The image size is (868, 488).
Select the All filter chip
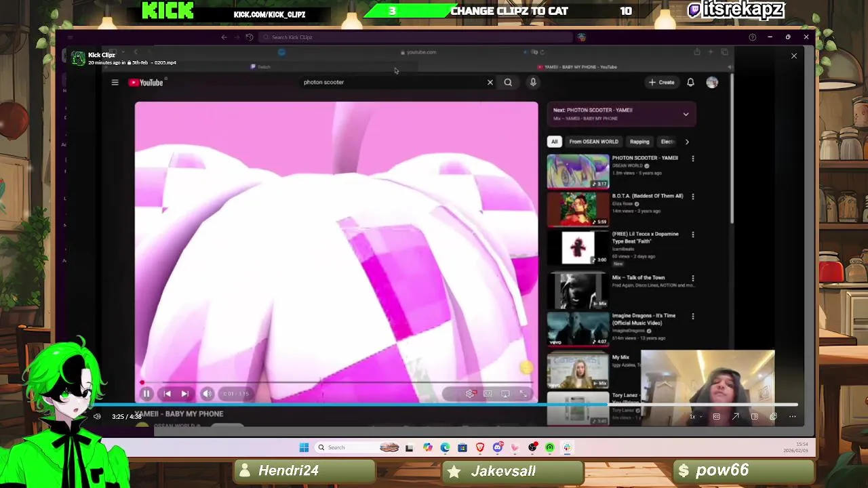click(x=554, y=142)
